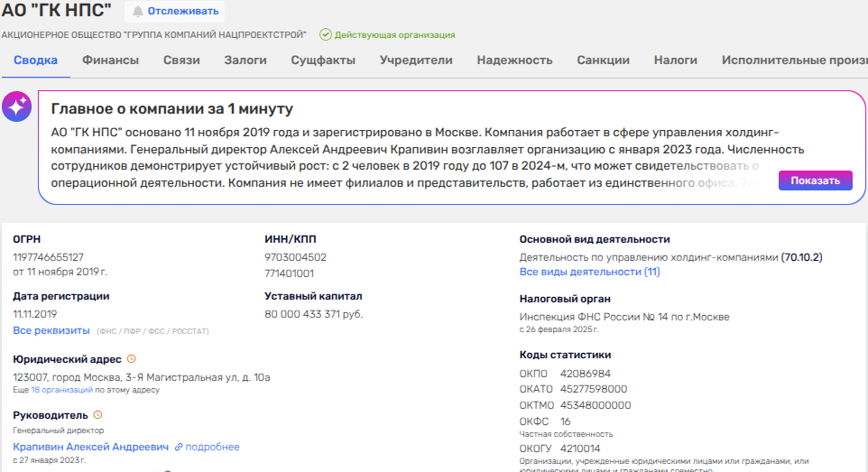The width and height of the screenshot is (868, 472).
Task: Open the Санкции tab
Action: click(603, 60)
